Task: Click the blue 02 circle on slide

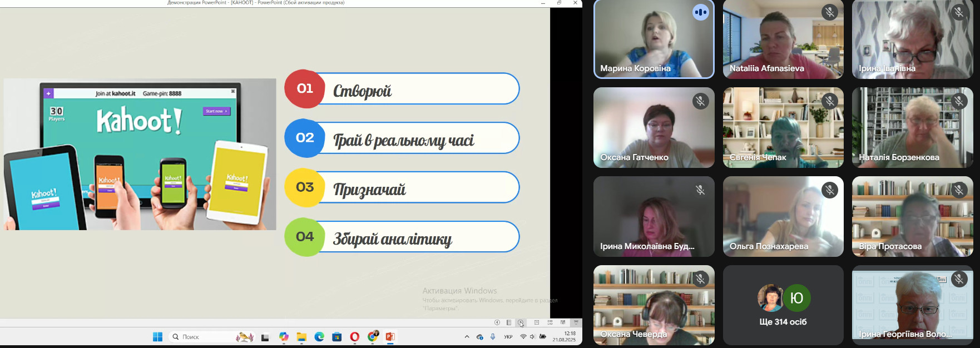Action: [305, 138]
